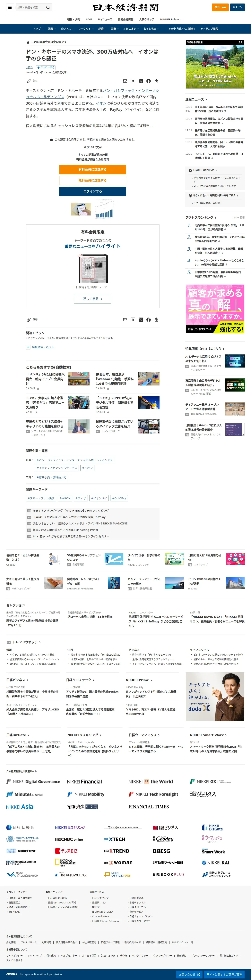The height and width of the screenshot is (980, 251).
Task: Click the top save paperclip icon
Action: 29,81
